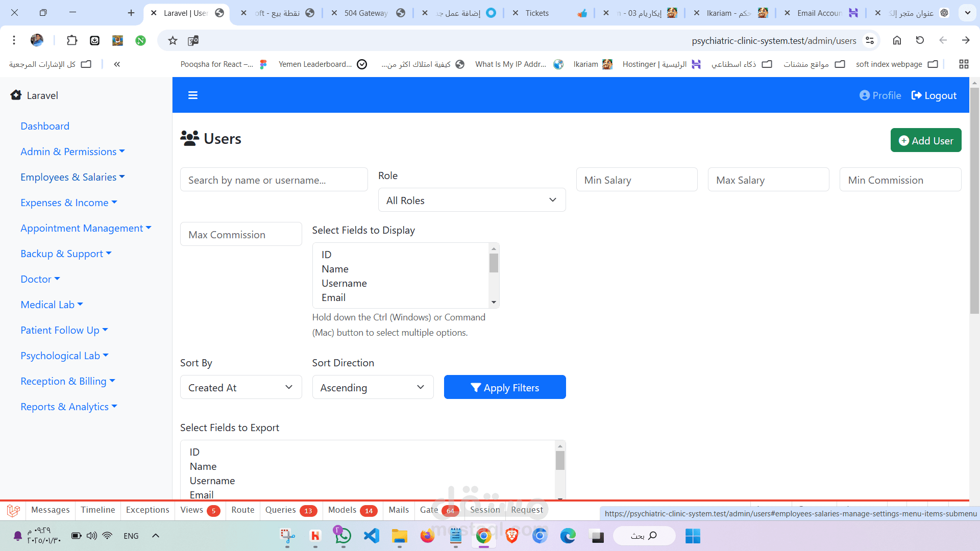Open browser extensions puzzle icon
This screenshot has width=980, height=551.
(72, 40)
